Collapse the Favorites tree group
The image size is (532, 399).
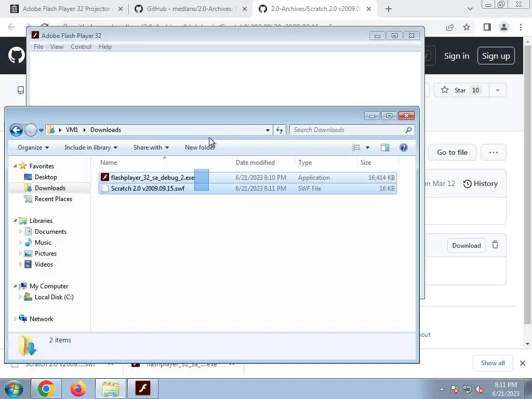pyautogui.click(x=15, y=166)
